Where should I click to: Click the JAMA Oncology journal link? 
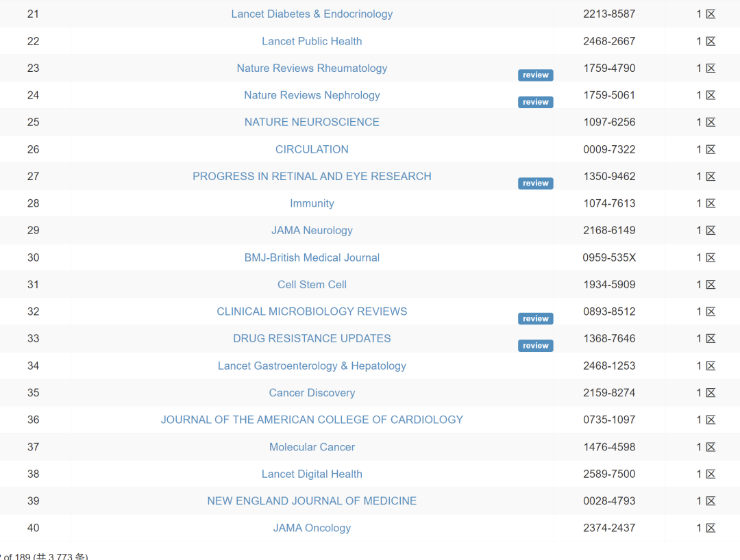click(x=312, y=528)
